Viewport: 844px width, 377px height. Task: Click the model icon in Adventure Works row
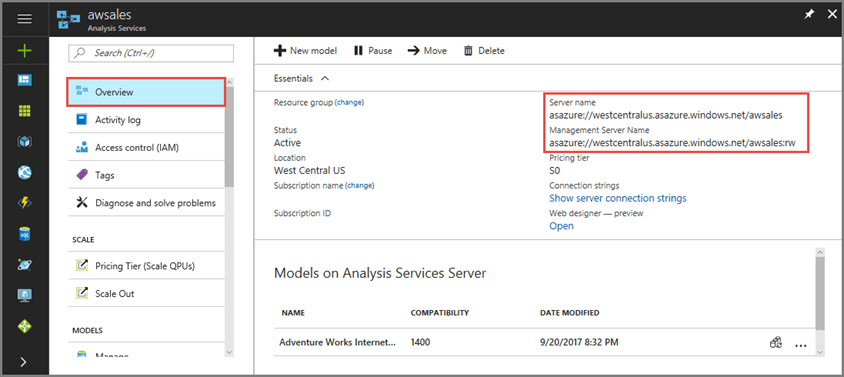(x=776, y=343)
